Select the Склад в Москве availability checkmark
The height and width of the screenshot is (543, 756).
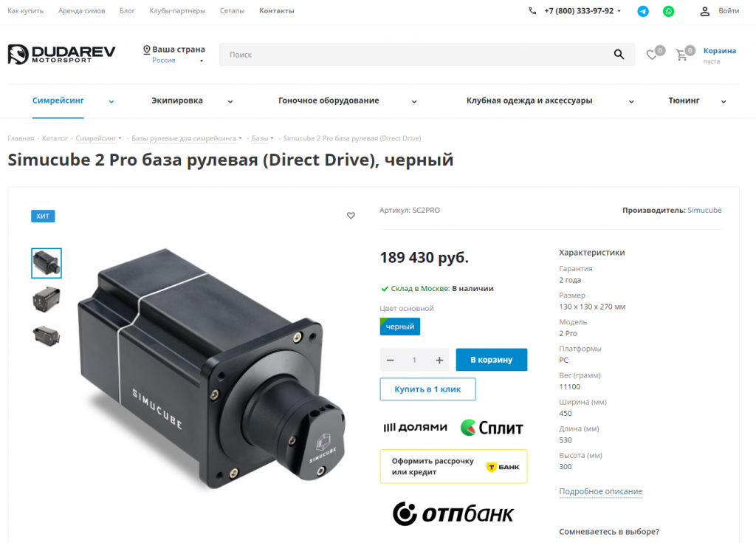coord(385,288)
